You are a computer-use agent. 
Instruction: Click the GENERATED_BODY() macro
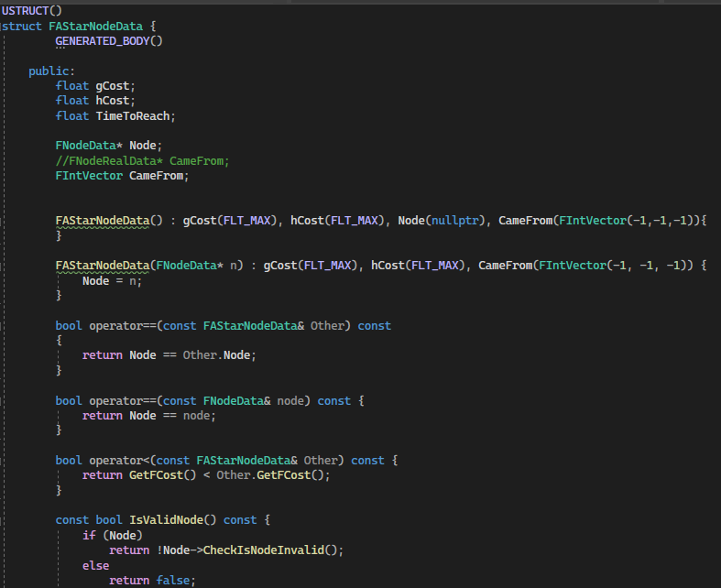[108, 40]
